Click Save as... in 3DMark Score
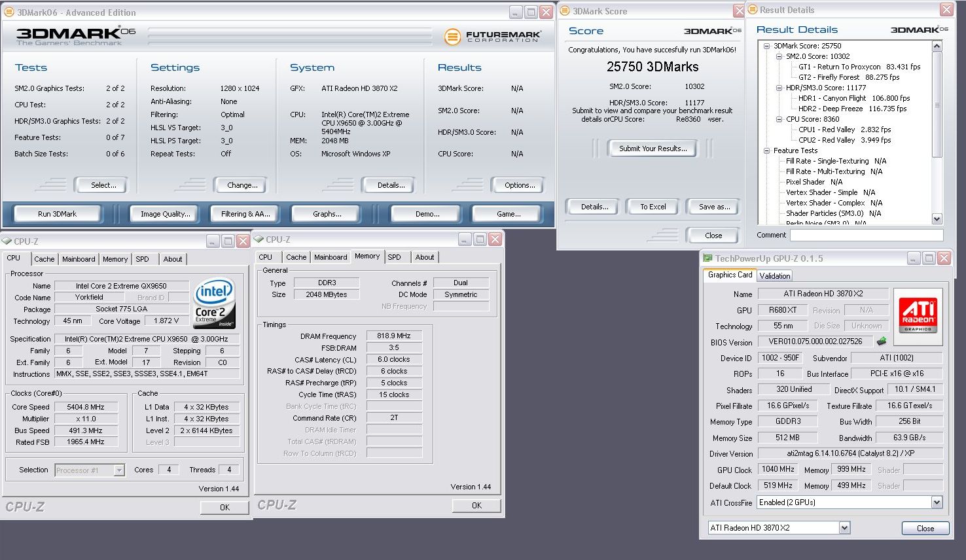Screen dimensions: 966x560 pyautogui.click(x=714, y=207)
